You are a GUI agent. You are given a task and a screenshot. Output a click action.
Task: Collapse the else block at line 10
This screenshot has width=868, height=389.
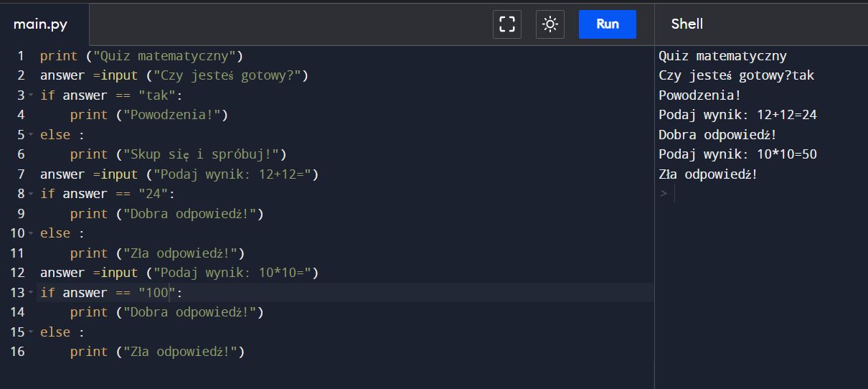[x=31, y=233]
